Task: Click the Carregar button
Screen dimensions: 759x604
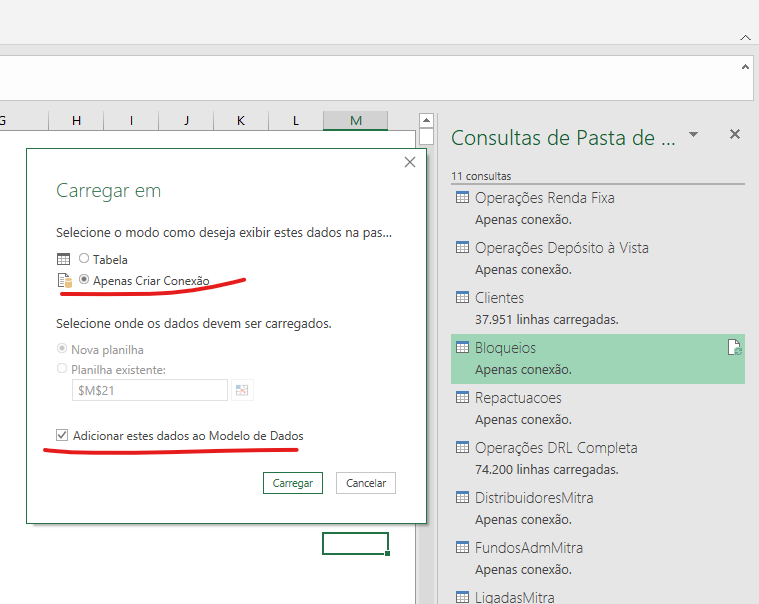Action: (x=293, y=483)
